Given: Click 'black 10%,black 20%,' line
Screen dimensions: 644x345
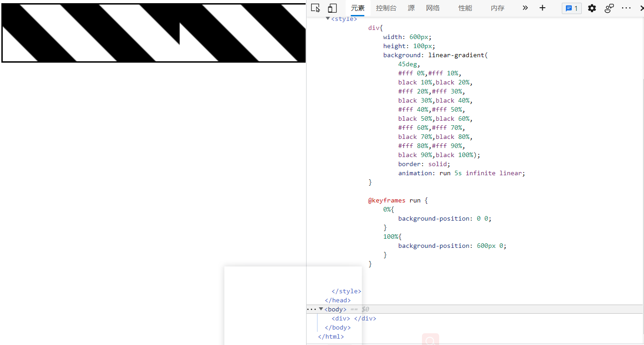Looking at the screenshot, I should [x=436, y=82].
